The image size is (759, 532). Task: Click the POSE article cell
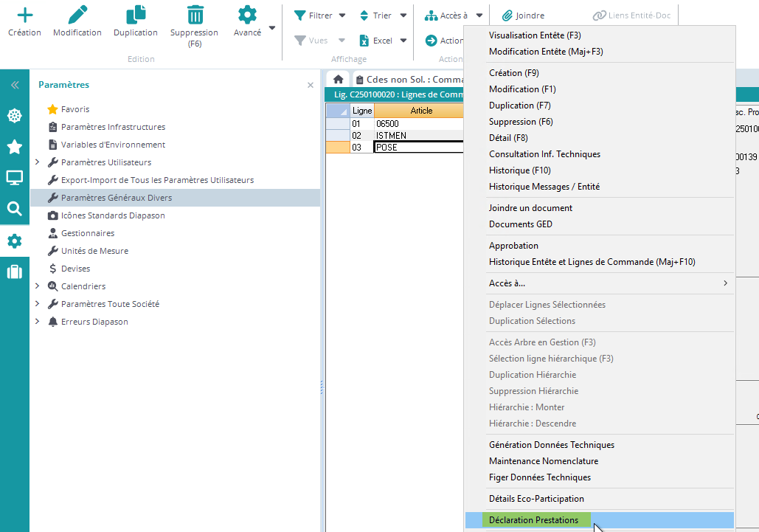coord(417,147)
